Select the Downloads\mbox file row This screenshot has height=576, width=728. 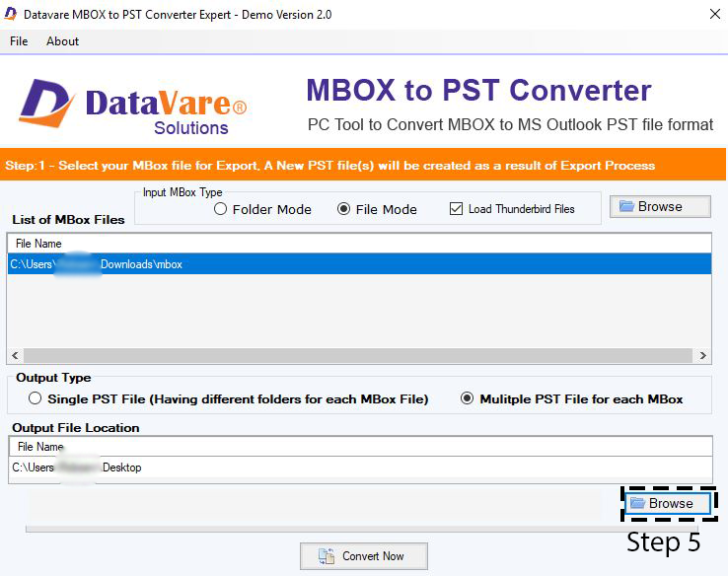[359, 264]
